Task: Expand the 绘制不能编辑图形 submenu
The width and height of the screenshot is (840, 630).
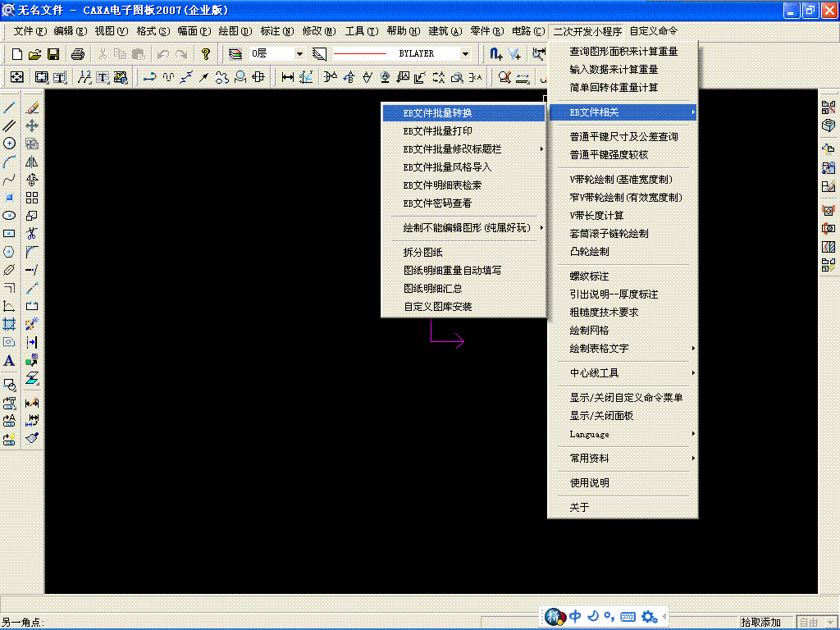Action: point(464,228)
